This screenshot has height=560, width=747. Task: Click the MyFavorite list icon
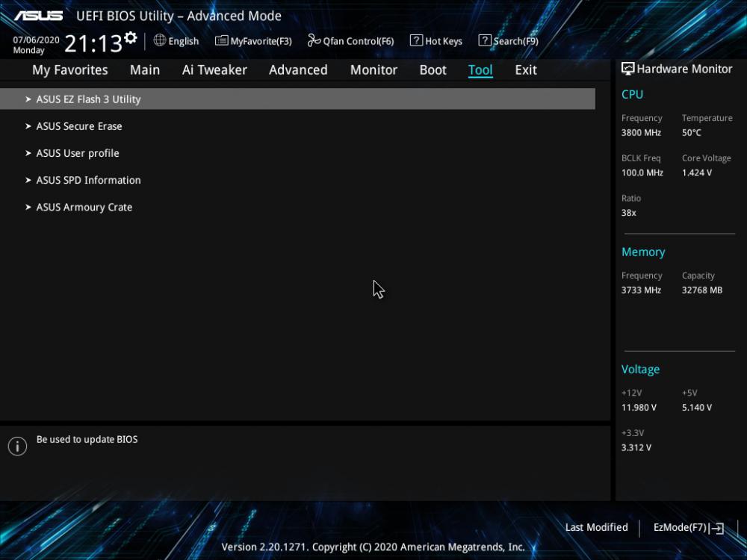point(222,40)
